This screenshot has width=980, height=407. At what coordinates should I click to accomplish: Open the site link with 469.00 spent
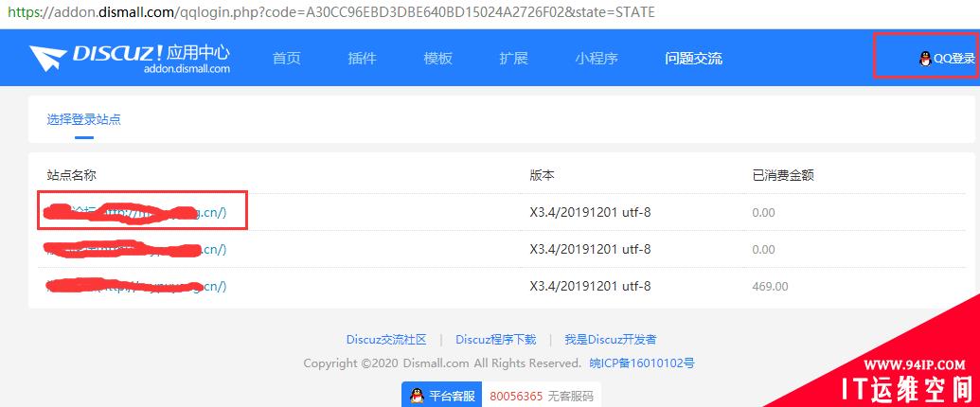[135, 287]
